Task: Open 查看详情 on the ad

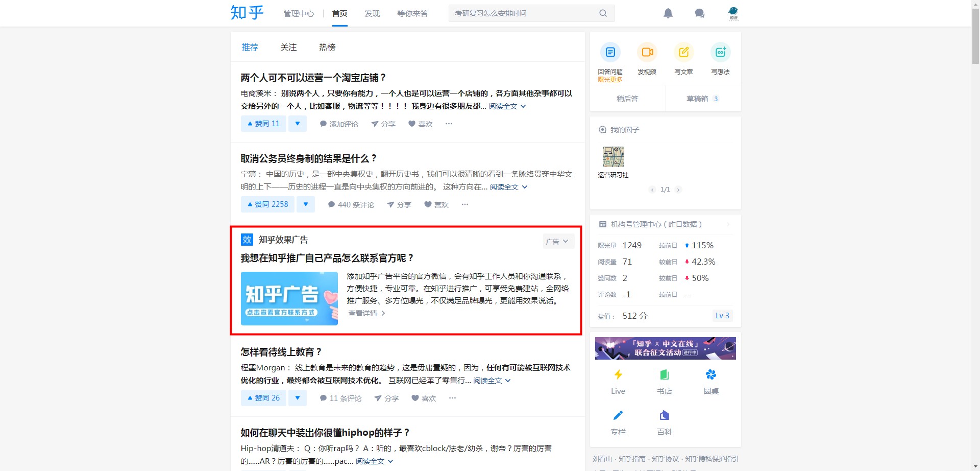Action: (366, 313)
